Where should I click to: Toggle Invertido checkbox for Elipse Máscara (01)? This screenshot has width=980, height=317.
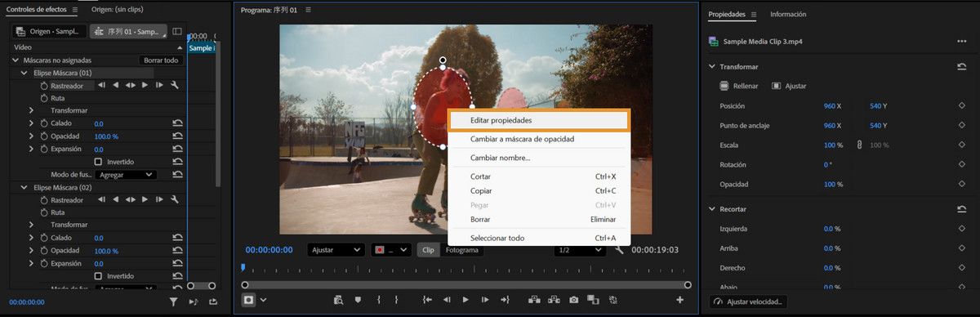point(99,162)
